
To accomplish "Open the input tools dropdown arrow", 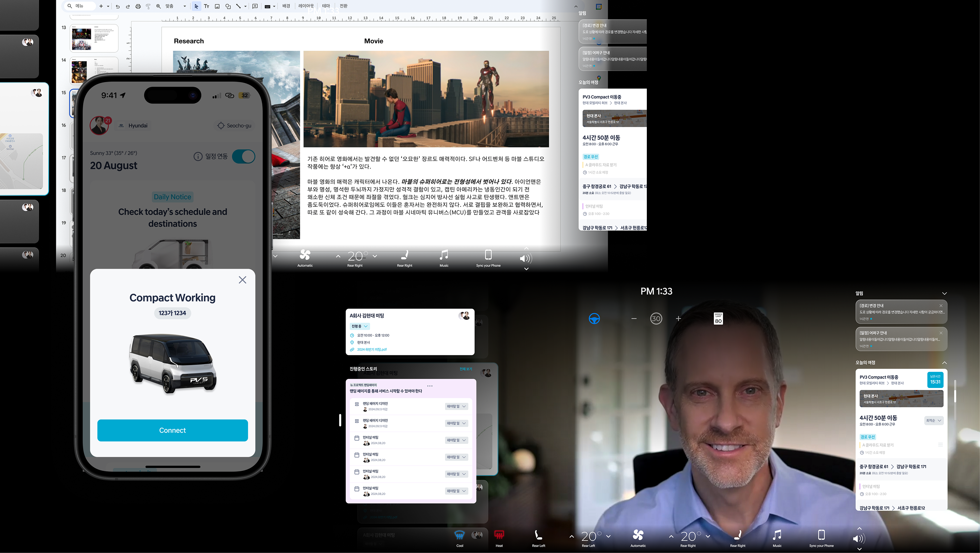I will tap(274, 6).
